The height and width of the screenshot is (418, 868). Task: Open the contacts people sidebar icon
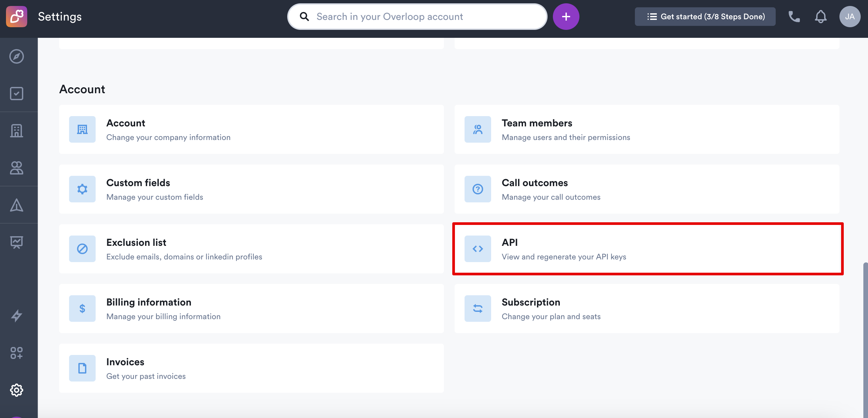point(17,168)
